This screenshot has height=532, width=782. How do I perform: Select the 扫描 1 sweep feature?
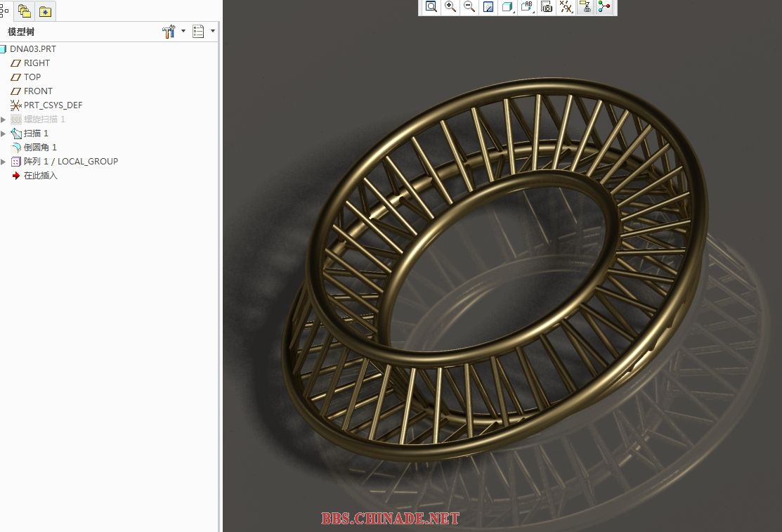36,134
